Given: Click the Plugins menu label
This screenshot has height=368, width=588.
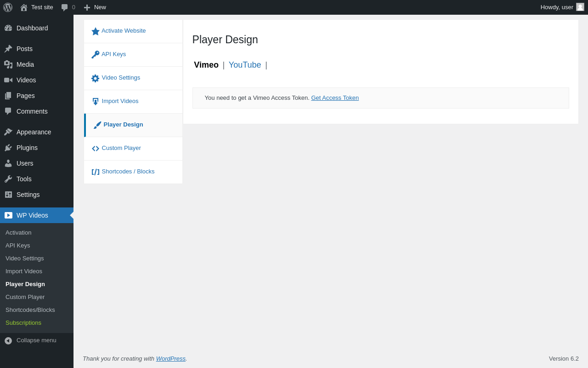Looking at the screenshot, I should (27, 148).
